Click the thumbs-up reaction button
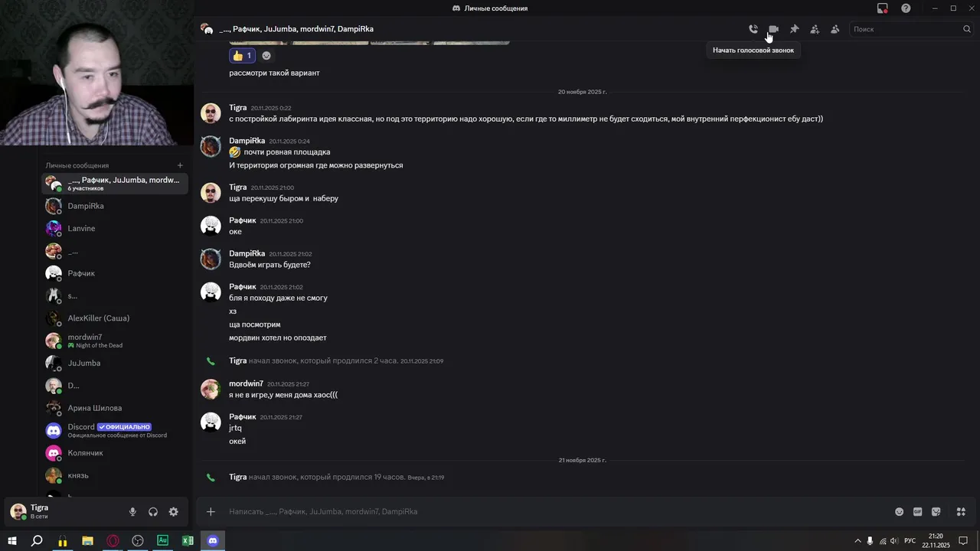 [242, 56]
